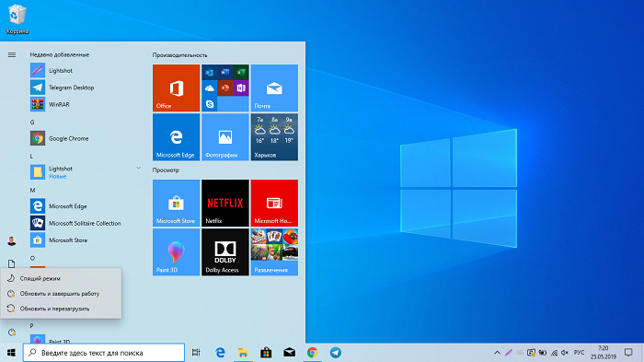Click the Просмотр group header
This screenshot has height=362, width=644.
(166, 169)
